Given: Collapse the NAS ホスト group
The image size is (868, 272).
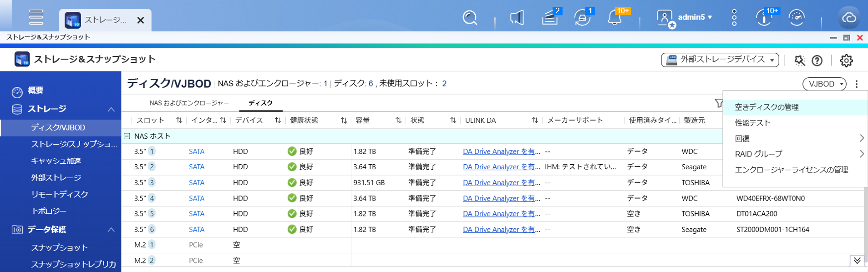Looking at the screenshot, I should (x=127, y=136).
